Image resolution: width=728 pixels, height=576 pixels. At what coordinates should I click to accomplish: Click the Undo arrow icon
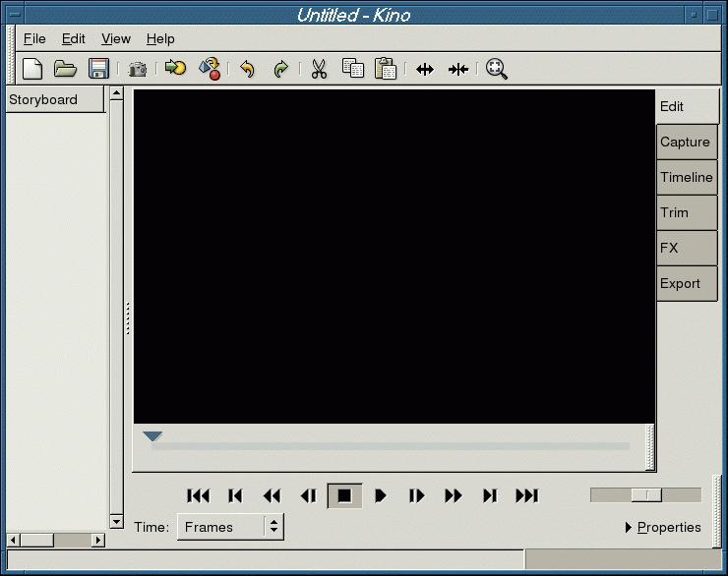coord(248,69)
